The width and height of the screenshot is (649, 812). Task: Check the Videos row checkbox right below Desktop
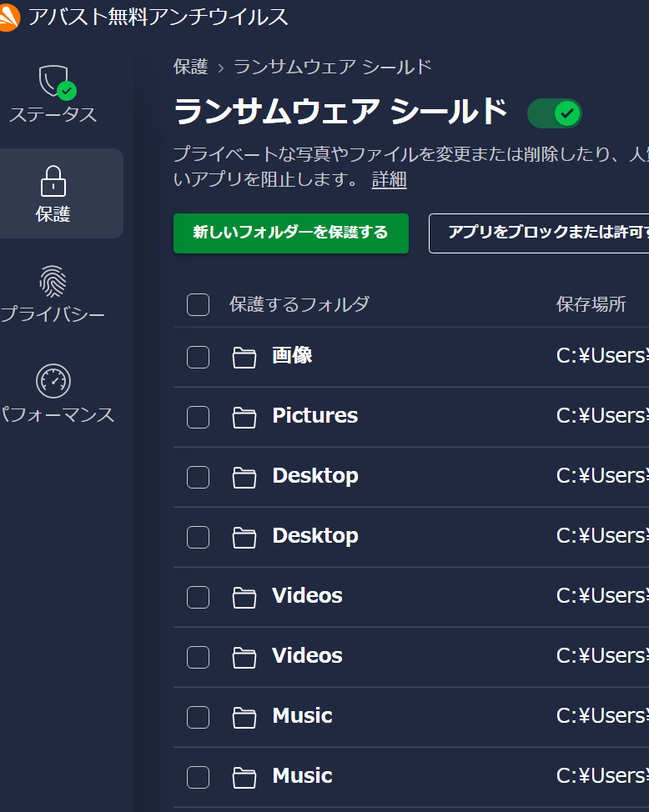click(198, 598)
